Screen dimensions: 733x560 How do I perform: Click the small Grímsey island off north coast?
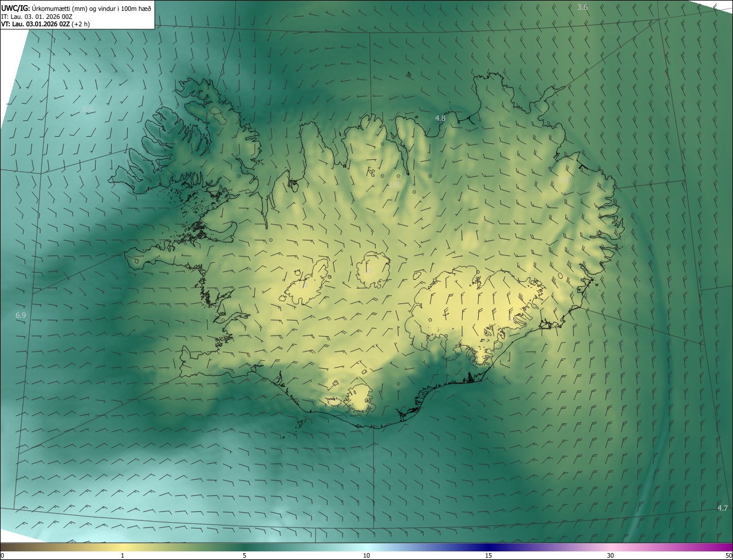(409, 74)
